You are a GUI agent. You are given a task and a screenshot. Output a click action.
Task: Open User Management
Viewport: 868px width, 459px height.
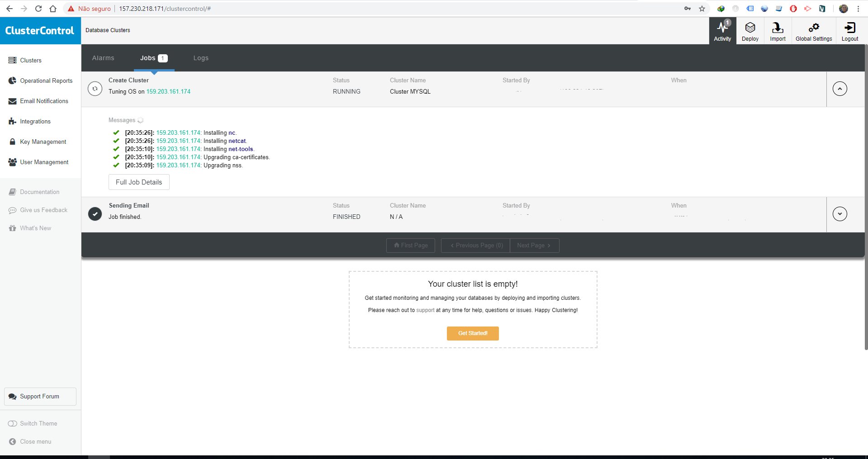[x=44, y=162]
